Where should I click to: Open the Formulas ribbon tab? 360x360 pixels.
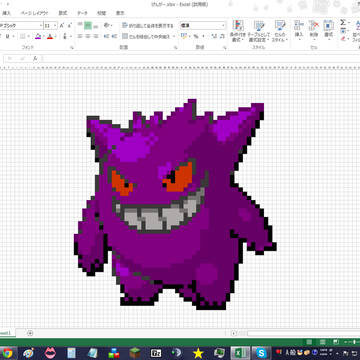pos(63,13)
